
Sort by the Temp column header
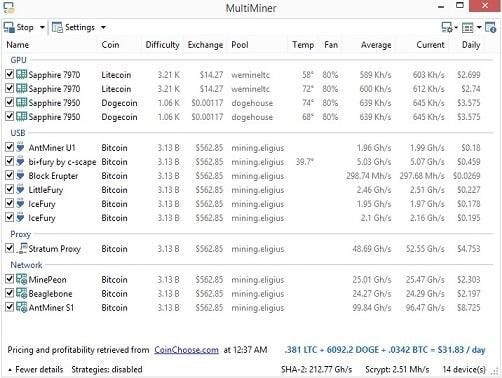[x=303, y=45]
